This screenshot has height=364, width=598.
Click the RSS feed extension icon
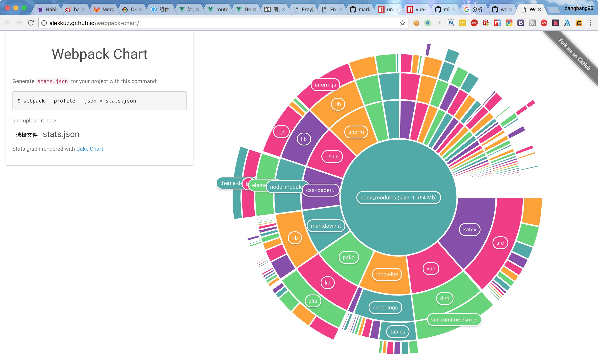[532, 23]
